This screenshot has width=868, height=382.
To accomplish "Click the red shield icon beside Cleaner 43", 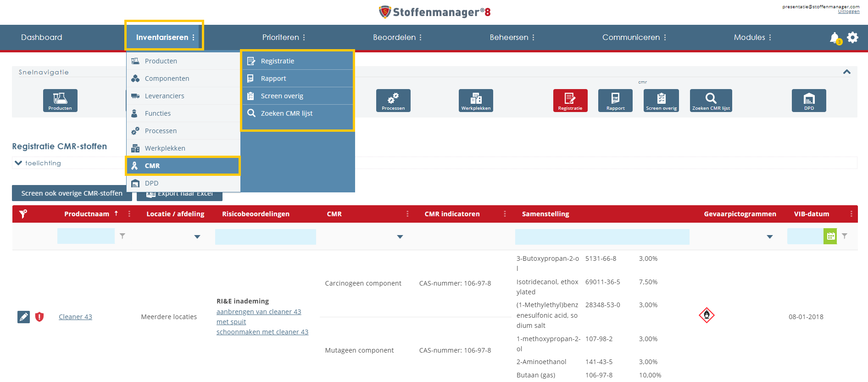I will coord(39,317).
